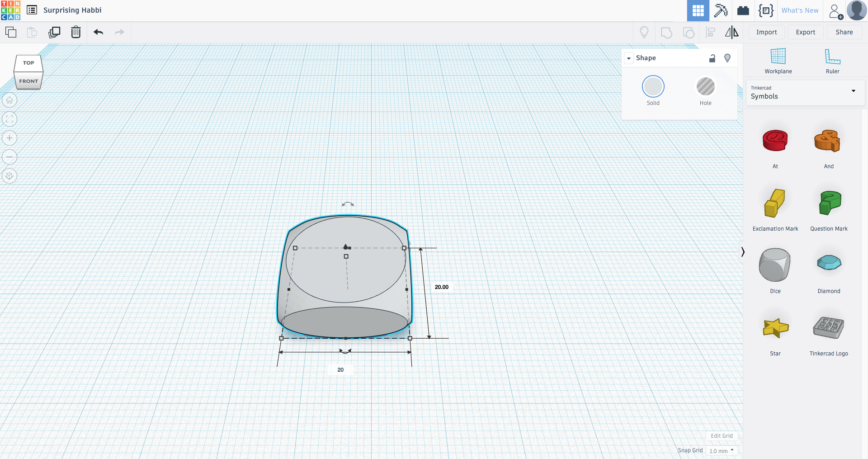This screenshot has height=459, width=868.
Task: Open the Snap Grid 1.0 mm dropdown
Action: point(722,450)
